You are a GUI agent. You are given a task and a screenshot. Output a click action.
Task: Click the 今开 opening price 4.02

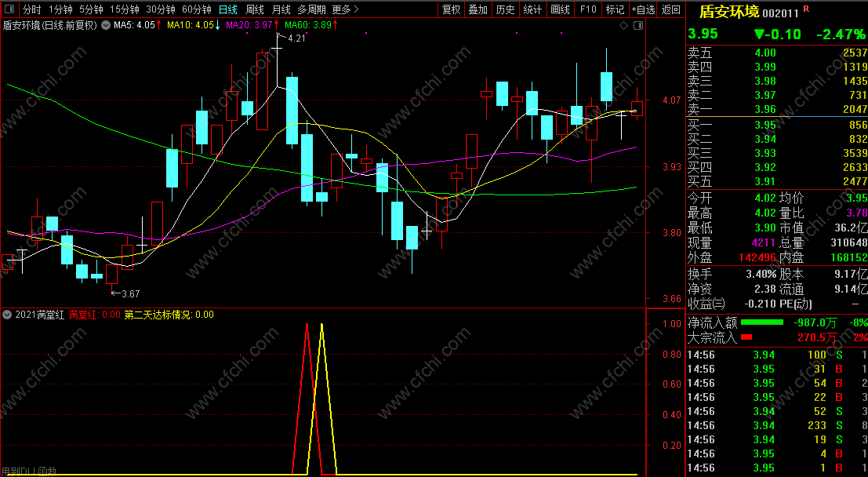tap(765, 198)
